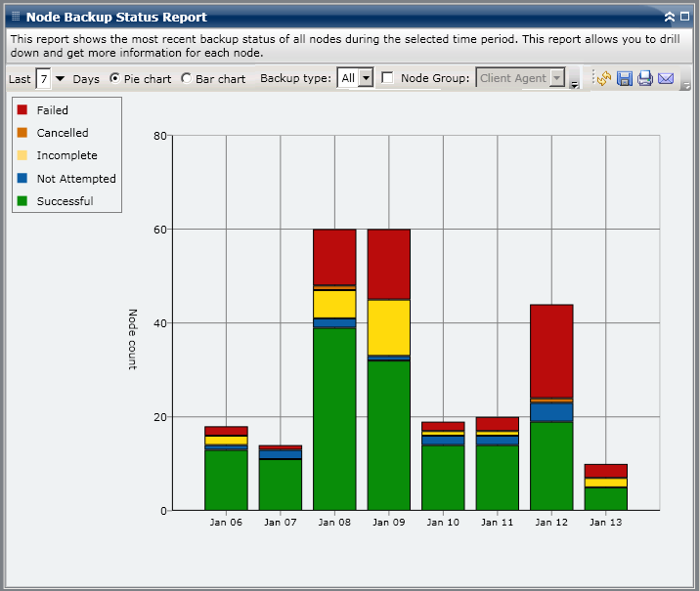Click the green Successful segment of Jan 08 bar
700x591 pixels.
click(333, 418)
